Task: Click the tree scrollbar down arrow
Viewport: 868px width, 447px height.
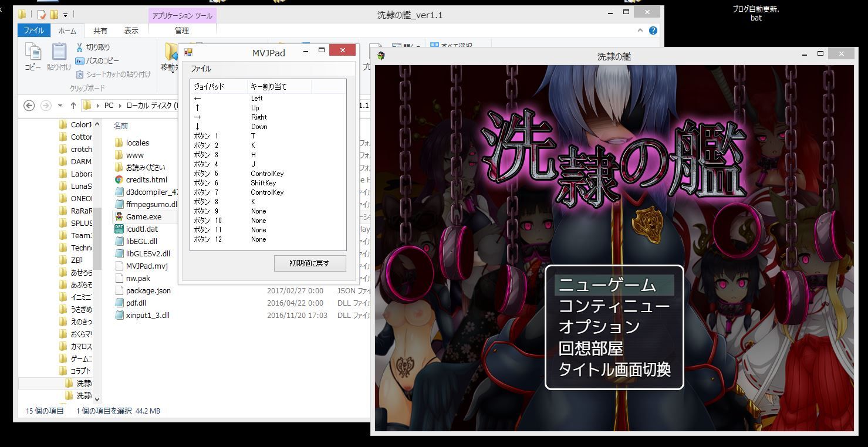Action: point(97,399)
